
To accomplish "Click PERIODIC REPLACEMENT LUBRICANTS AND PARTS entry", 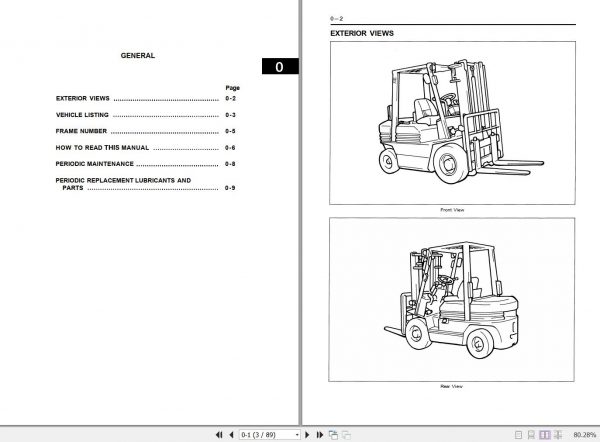I will click(145, 184).
